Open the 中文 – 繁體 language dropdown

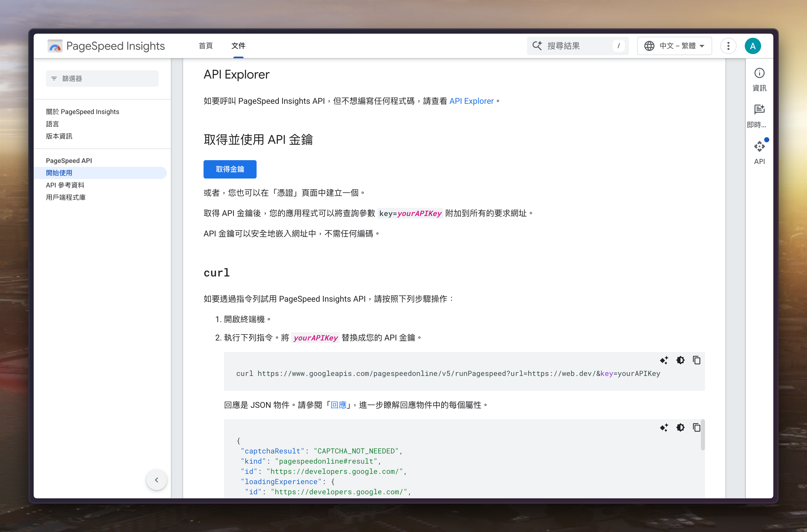(674, 46)
